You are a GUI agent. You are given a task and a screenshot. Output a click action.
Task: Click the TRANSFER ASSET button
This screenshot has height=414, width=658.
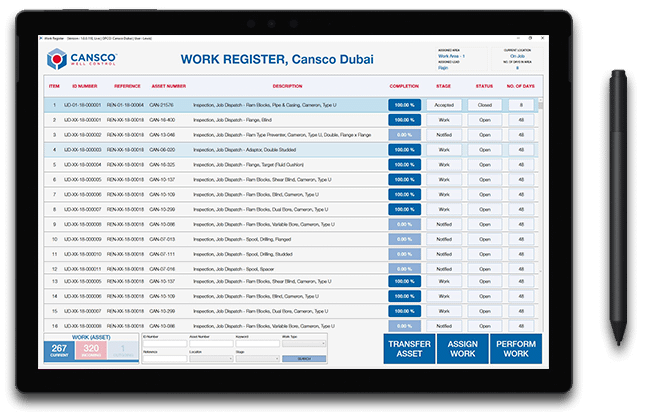409,349
